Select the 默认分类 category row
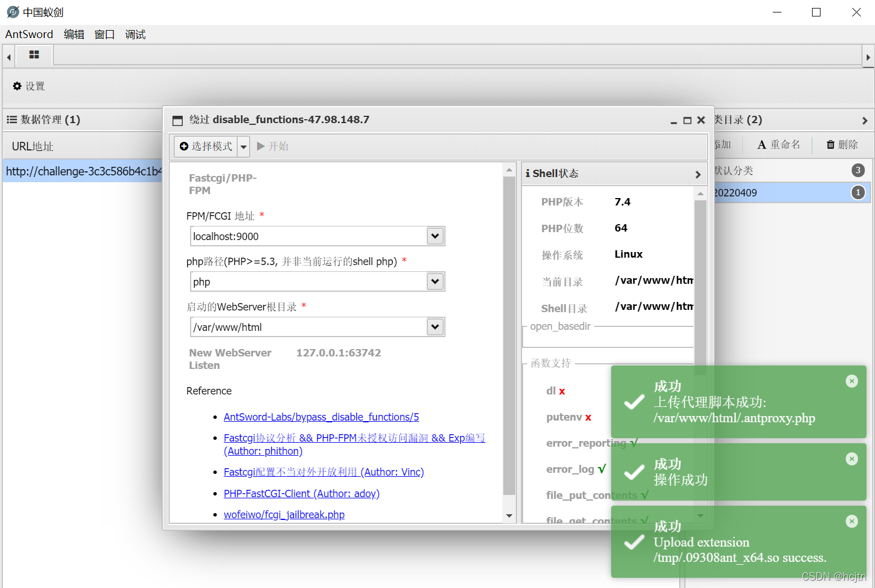Image resolution: width=875 pixels, height=588 pixels. point(792,170)
